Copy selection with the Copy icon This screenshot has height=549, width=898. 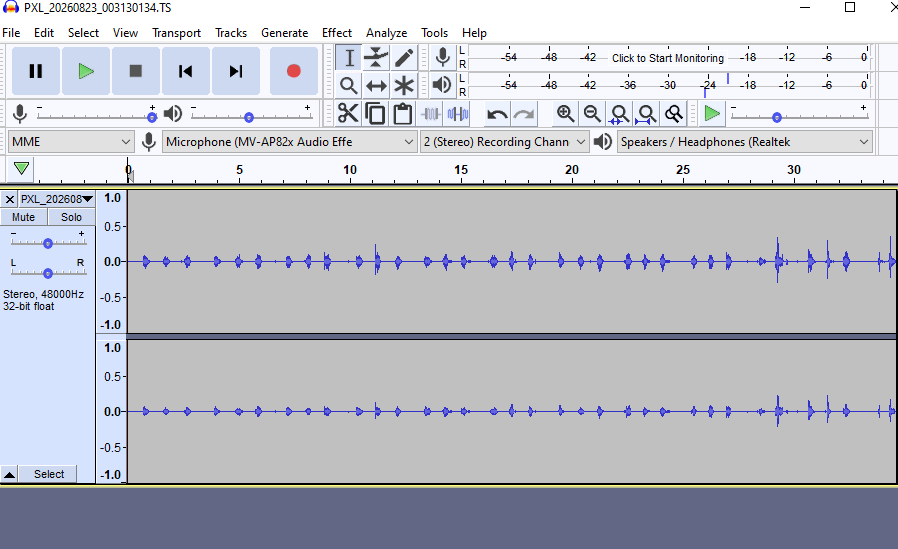click(x=375, y=113)
